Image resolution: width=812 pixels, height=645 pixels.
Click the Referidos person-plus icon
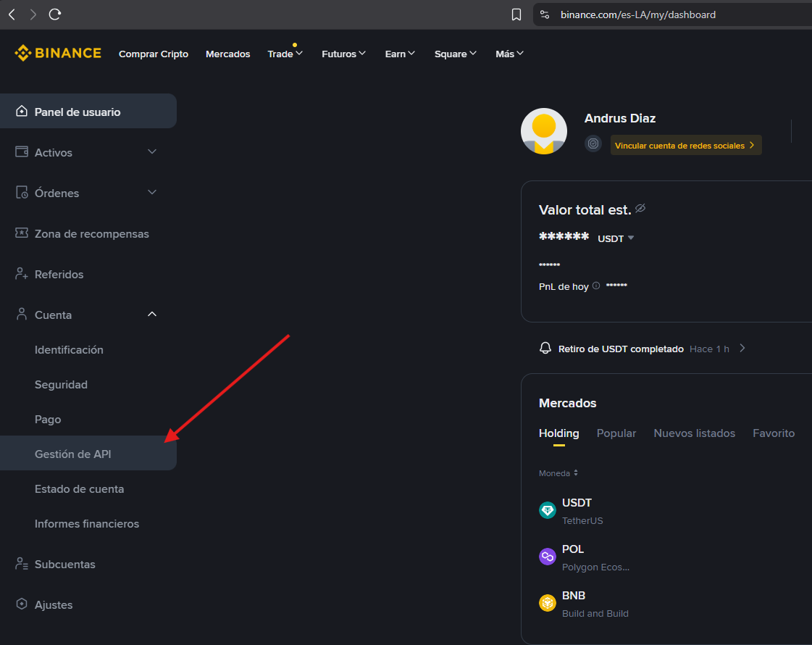22,273
